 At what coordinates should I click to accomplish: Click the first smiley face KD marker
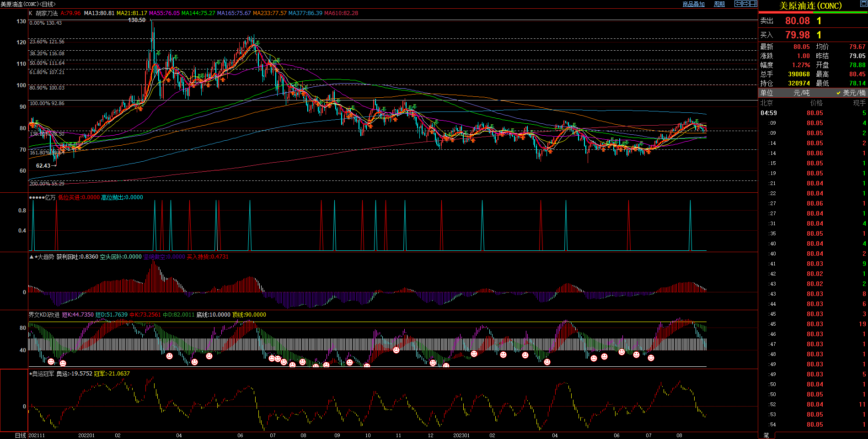[51, 361]
